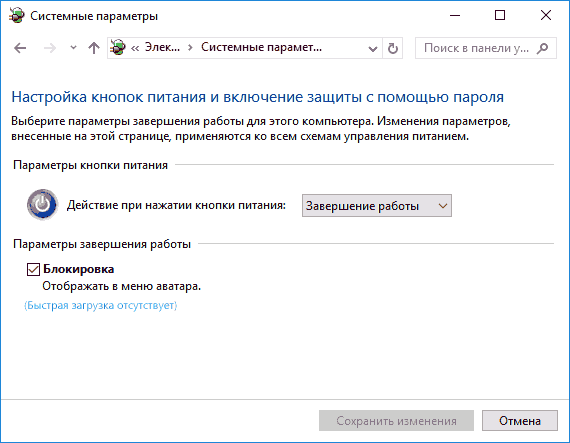Refresh the control panel page
This screenshot has height=443, width=570.
click(x=393, y=48)
